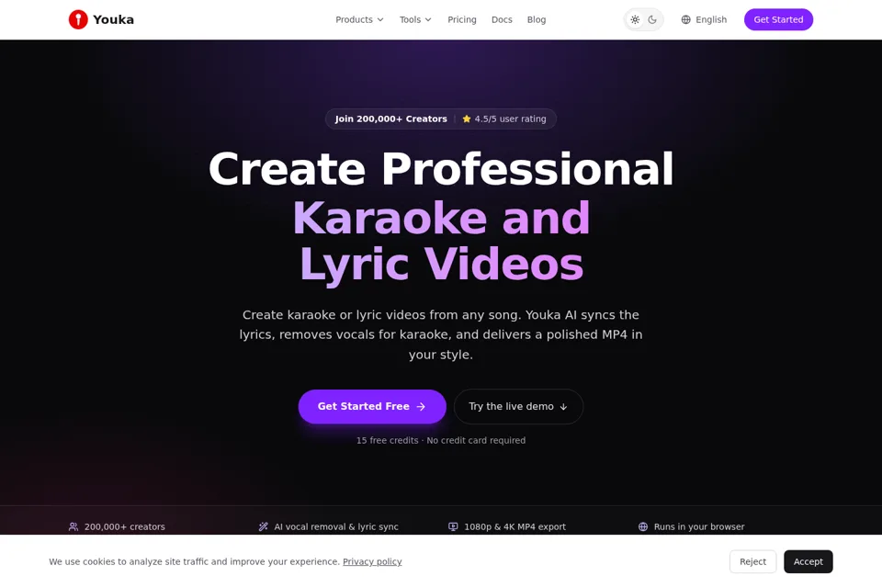Click the monitor icon beside MP4 export
The width and height of the screenshot is (882, 588).
pyautogui.click(x=453, y=526)
